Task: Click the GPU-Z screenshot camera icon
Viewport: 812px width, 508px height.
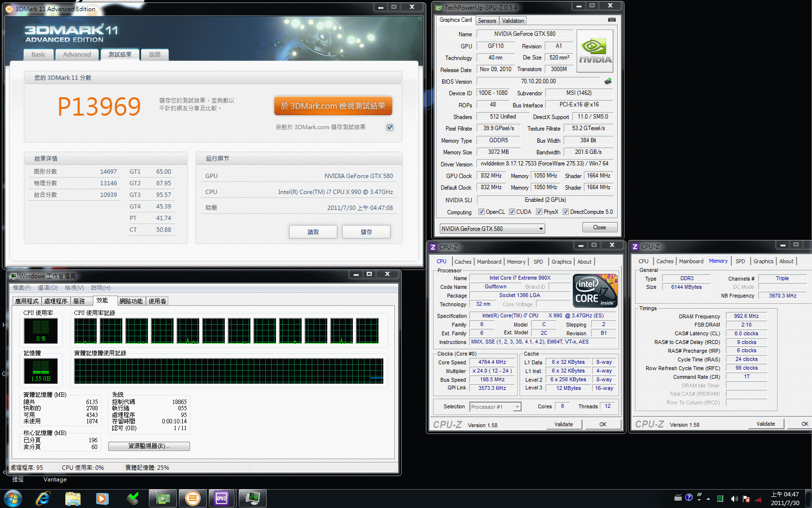Action: 611,20
